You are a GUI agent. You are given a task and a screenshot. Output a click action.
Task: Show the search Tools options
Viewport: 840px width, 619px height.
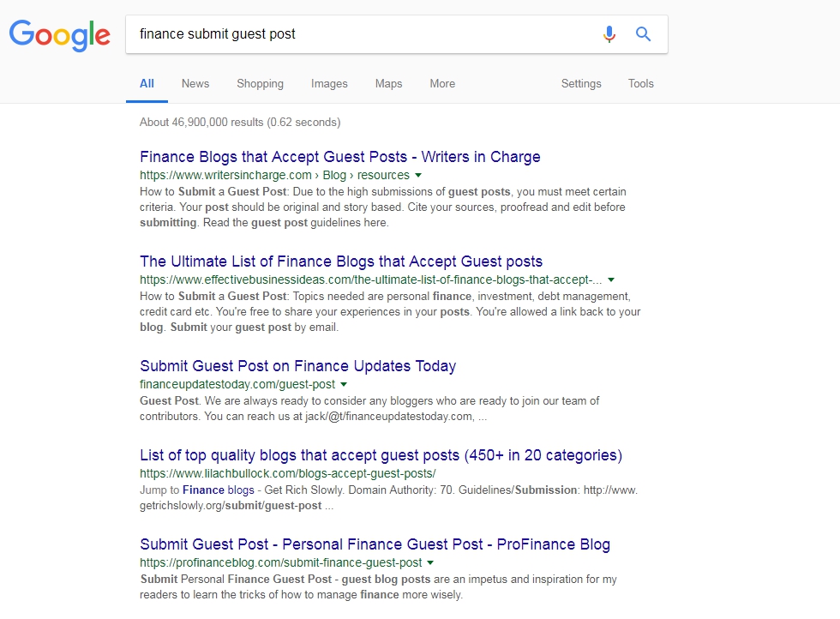(x=641, y=84)
